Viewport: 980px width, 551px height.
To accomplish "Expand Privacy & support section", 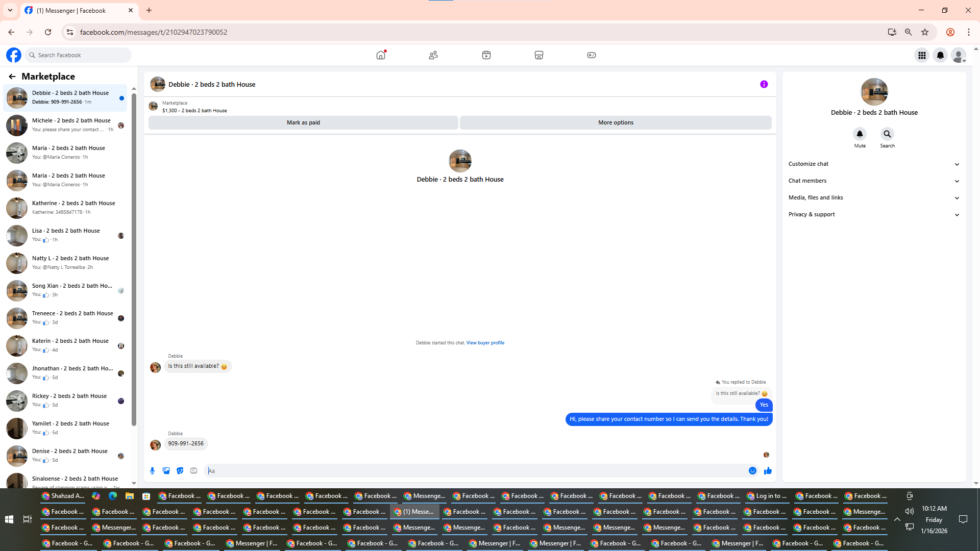I will 874,215.
